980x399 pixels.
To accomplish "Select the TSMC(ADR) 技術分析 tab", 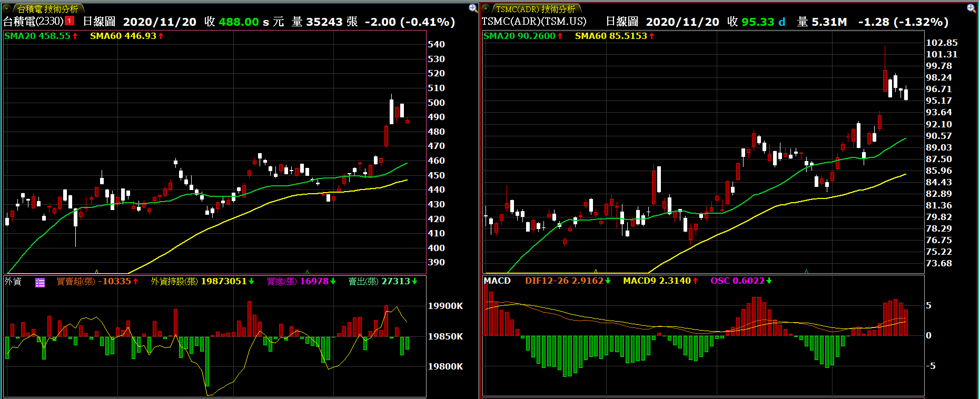I will (x=536, y=9).
